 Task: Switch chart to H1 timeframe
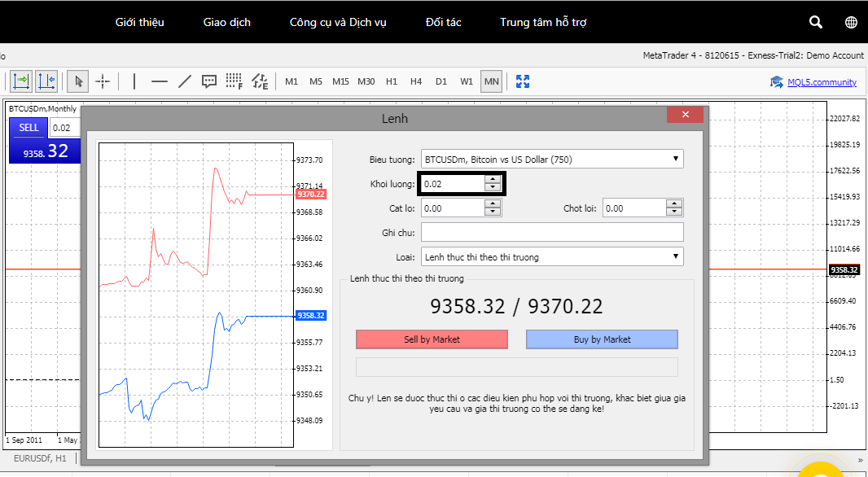point(392,81)
